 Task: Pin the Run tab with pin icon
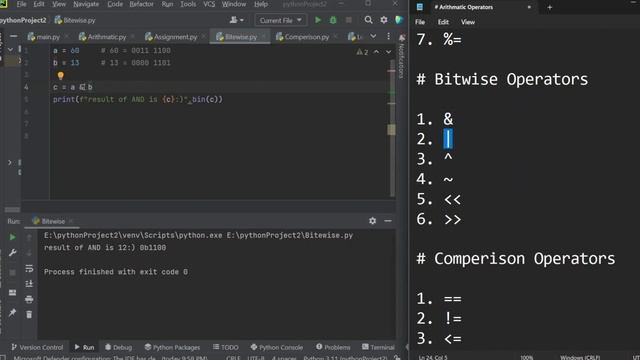[12, 313]
